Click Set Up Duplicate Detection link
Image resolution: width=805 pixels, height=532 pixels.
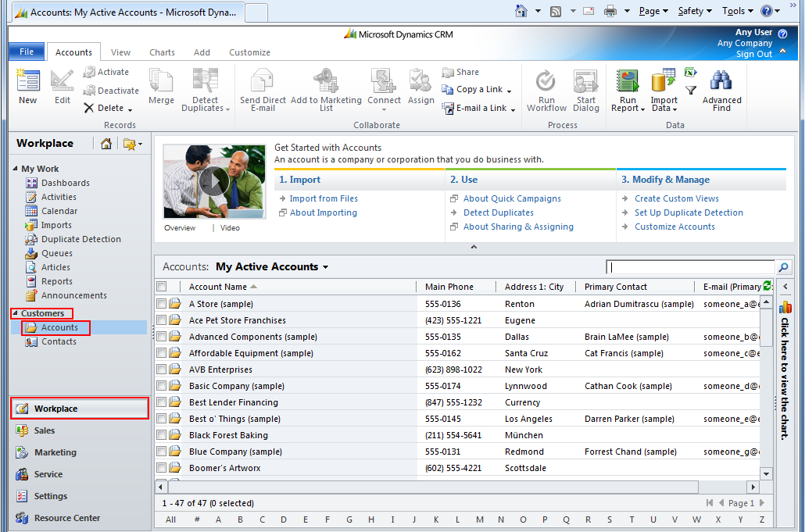689,212
